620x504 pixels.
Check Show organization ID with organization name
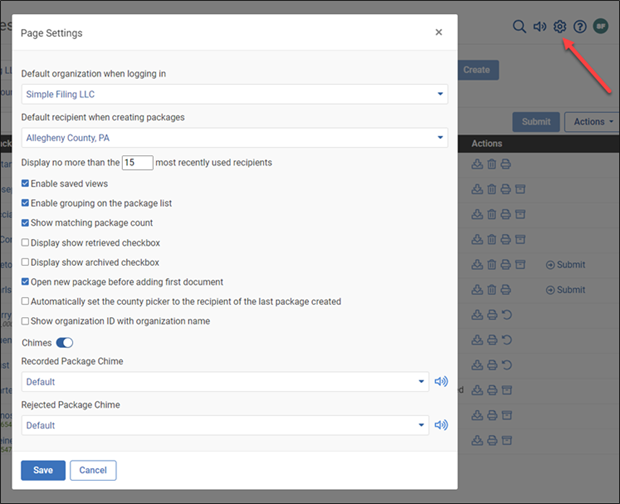[x=25, y=321]
